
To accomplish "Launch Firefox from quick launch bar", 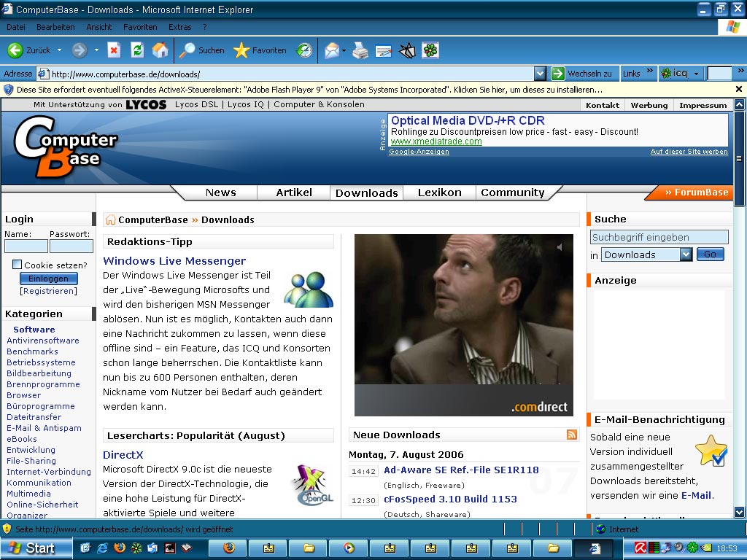I will [x=119, y=548].
